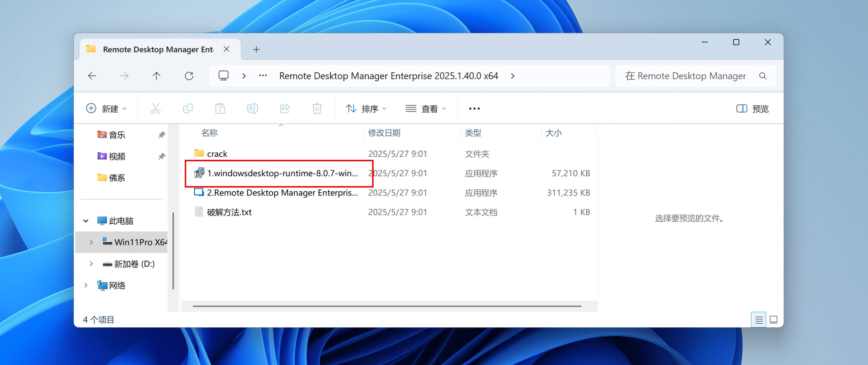Collapse the 此电脑 tree node

pos(86,221)
